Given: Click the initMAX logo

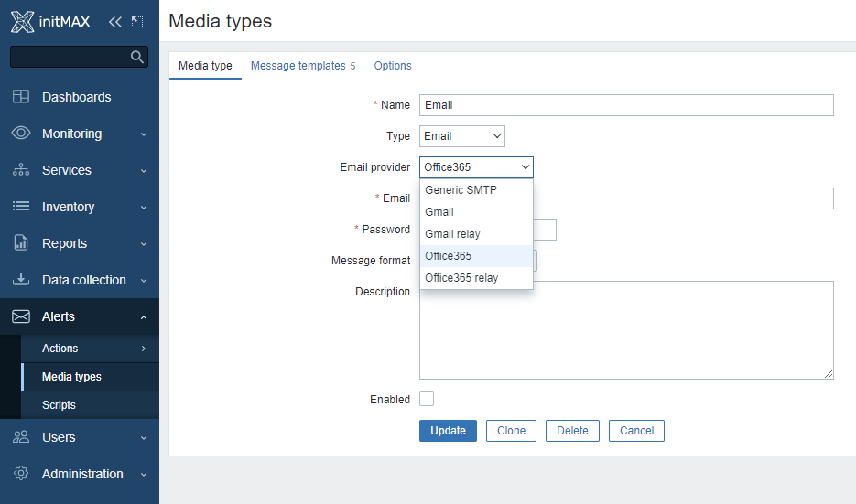Looking at the screenshot, I should point(50,22).
